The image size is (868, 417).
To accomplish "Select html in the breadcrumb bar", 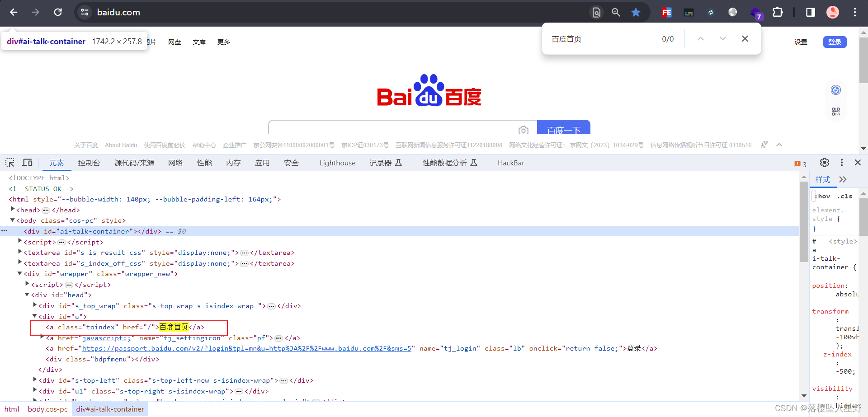I will point(12,409).
